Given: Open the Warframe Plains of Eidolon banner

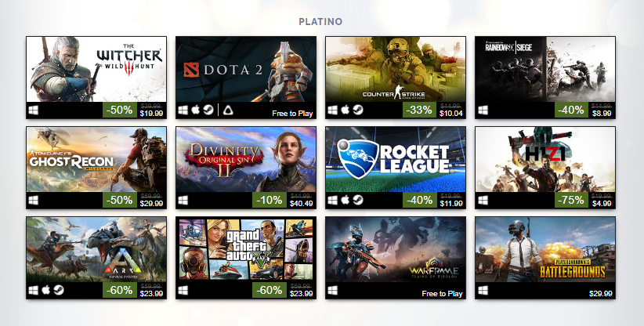Looking at the screenshot, I should 396,249.
